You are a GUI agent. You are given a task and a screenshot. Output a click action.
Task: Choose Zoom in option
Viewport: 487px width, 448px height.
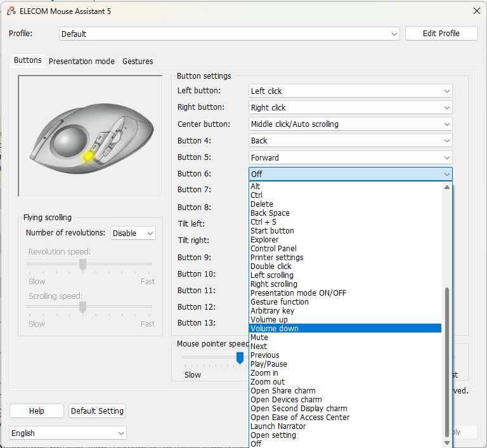(346, 373)
